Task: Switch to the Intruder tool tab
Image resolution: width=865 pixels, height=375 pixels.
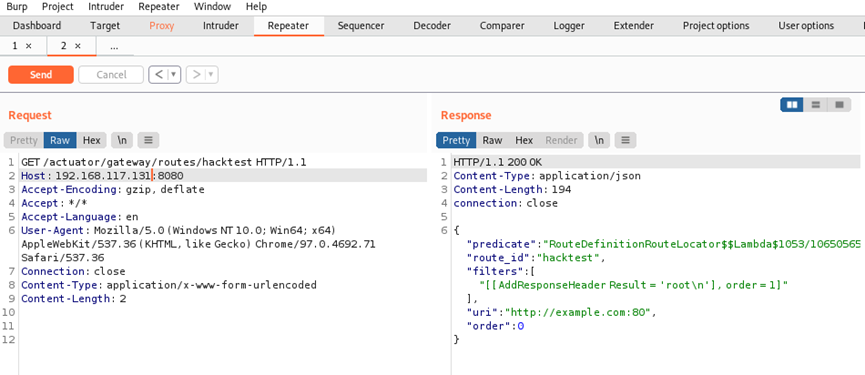Action: tap(221, 26)
